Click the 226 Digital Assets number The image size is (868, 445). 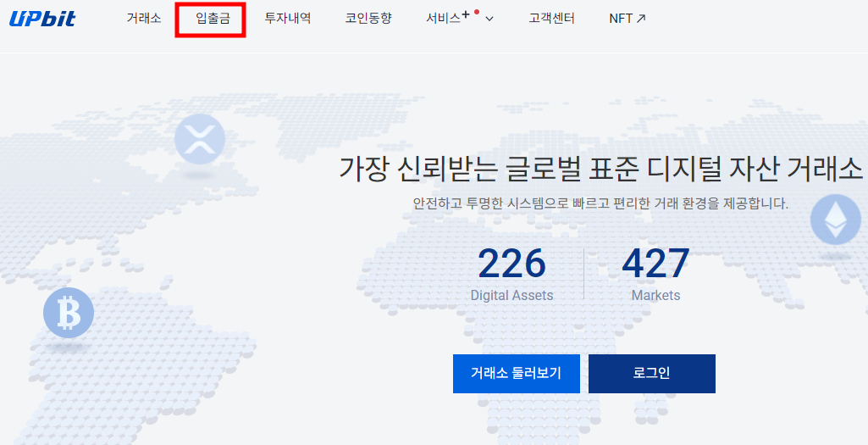pos(511,264)
